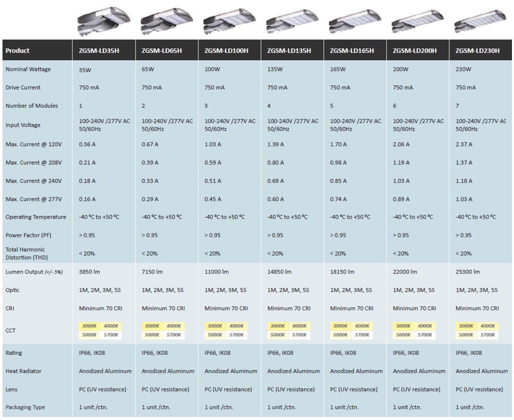Image resolution: width=514 pixels, height=420 pixels.
Task: Select the 4000K CCT swatch under ZGSM-LD100H
Action: [x=236, y=326]
